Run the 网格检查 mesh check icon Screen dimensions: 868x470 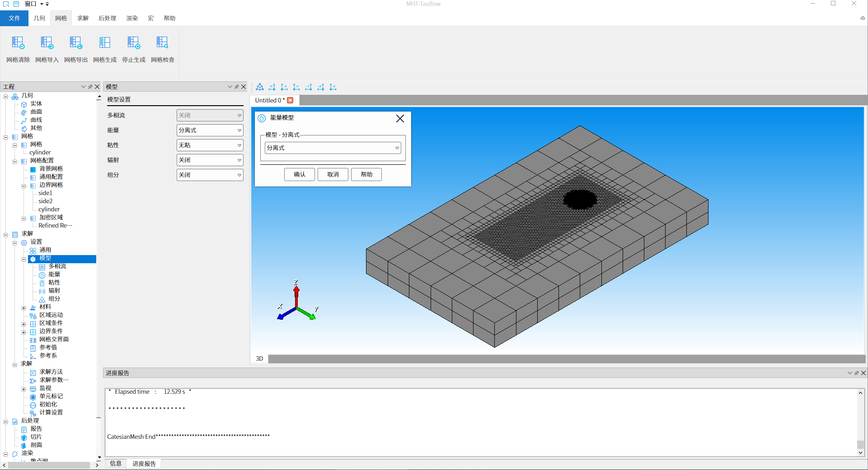[x=163, y=43]
